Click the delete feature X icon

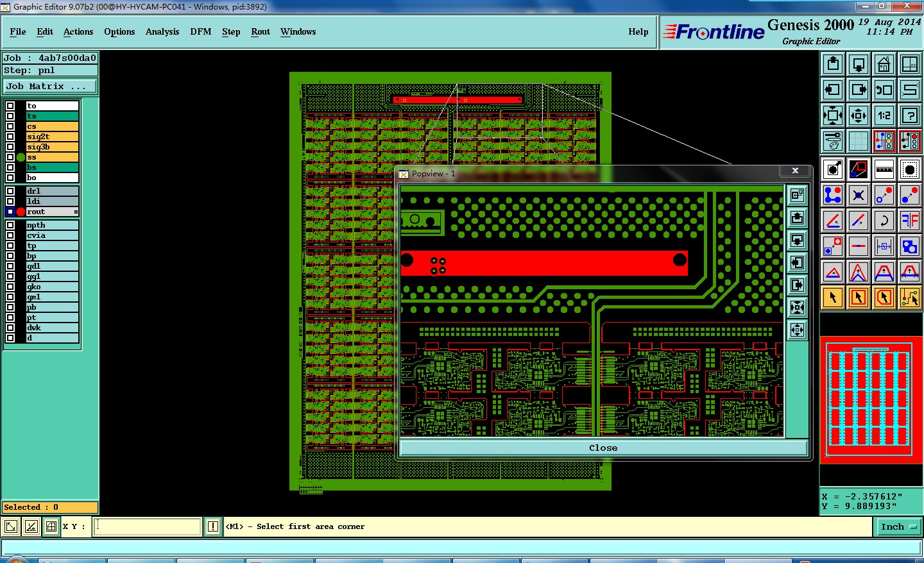pyautogui.click(x=859, y=195)
